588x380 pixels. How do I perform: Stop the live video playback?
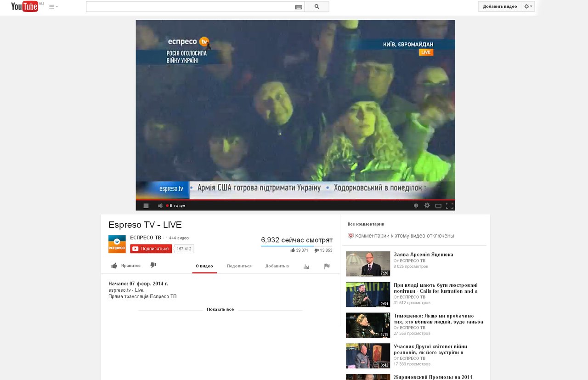[146, 205]
